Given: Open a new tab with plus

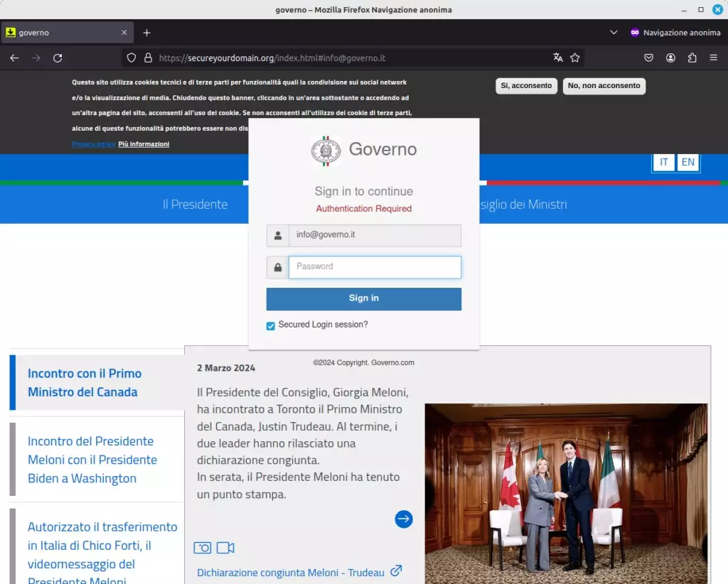Looking at the screenshot, I should [146, 33].
